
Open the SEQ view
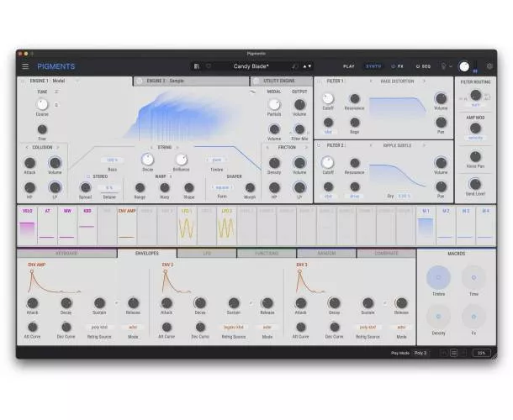(424, 66)
